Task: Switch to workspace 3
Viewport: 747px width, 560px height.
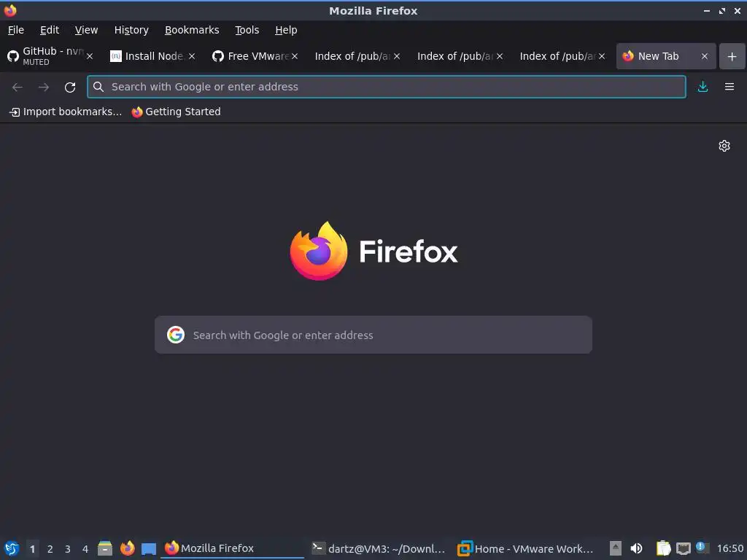Action: [x=68, y=549]
